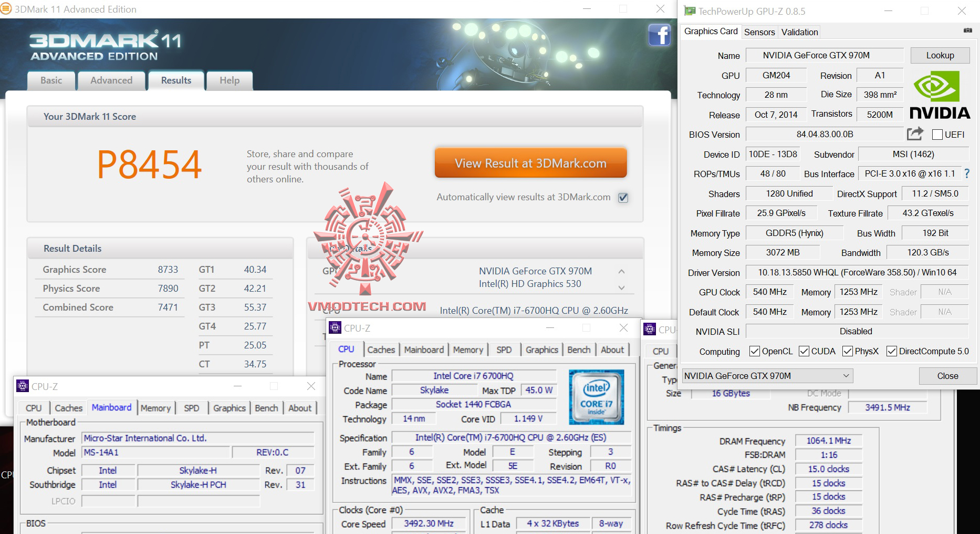The height and width of the screenshot is (534, 980).
Task: Click the 3DMark 11 title bar icon
Action: pos(6,9)
